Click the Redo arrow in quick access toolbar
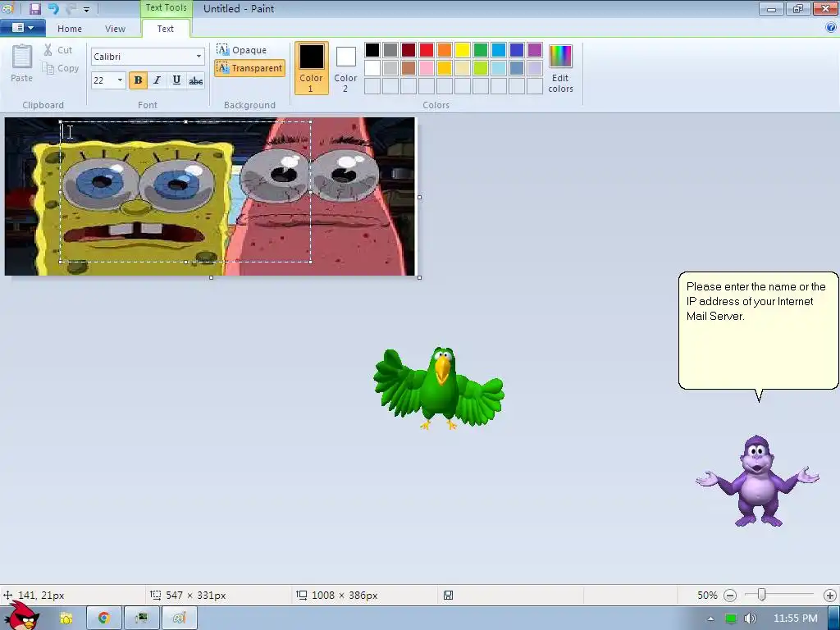 point(71,8)
